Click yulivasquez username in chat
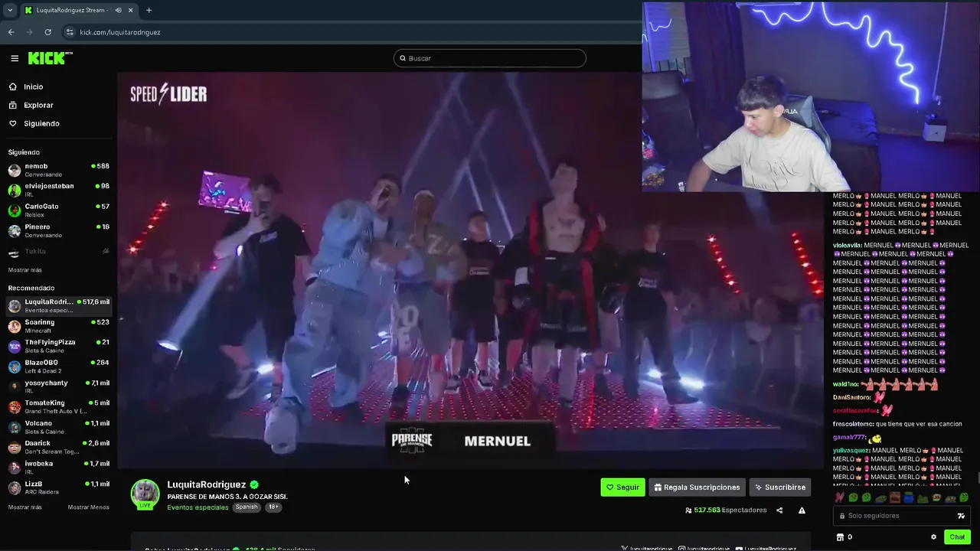The image size is (980, 551). coord(851,450)
